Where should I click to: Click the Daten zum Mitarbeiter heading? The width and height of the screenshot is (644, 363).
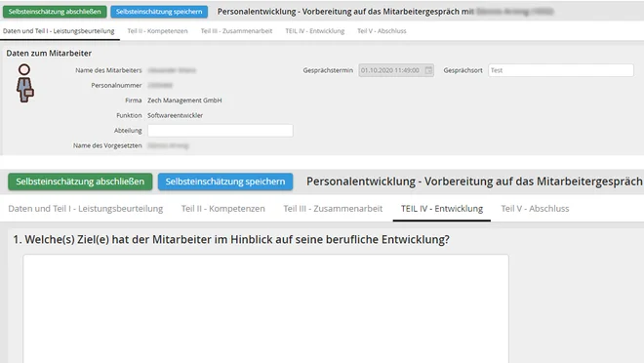49,53
